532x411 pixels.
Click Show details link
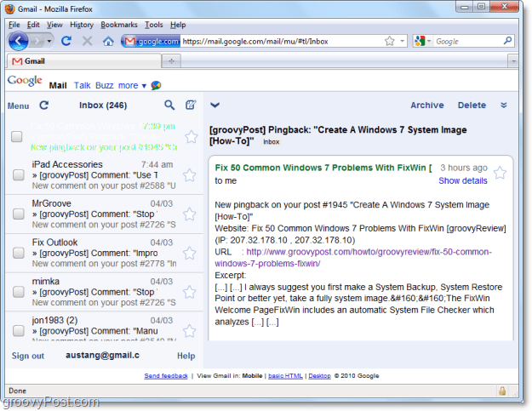[x=463, y=180]
